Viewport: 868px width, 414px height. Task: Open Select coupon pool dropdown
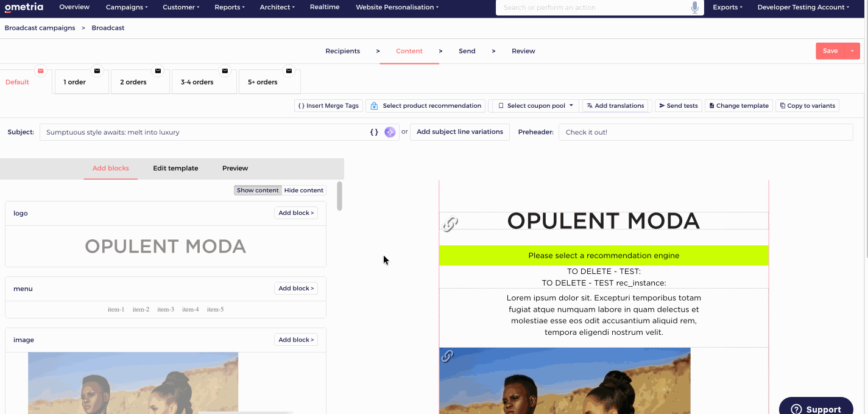[535, 106]
